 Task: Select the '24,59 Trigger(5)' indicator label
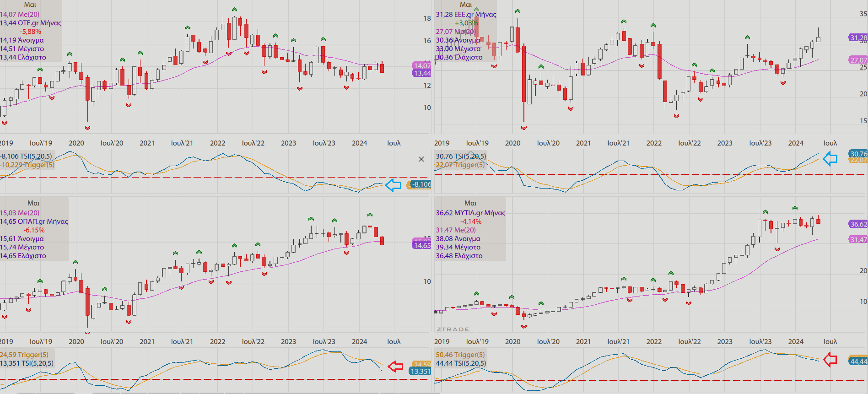click(x=24, y=355)
